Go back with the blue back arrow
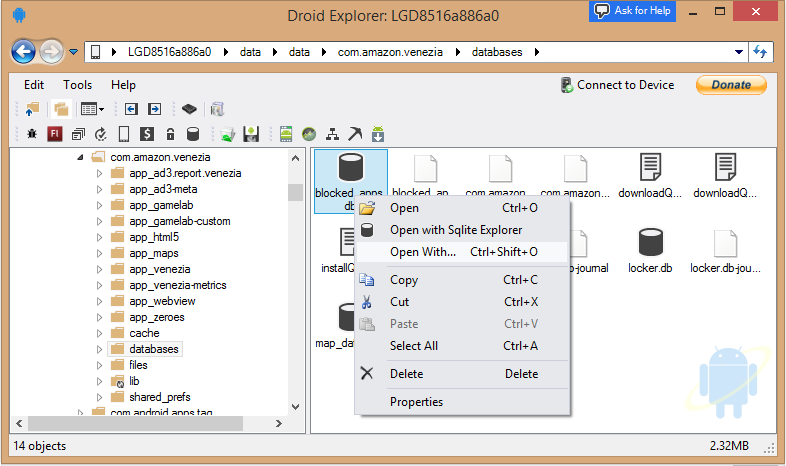 pyautogui.click(x=23, y=52)
